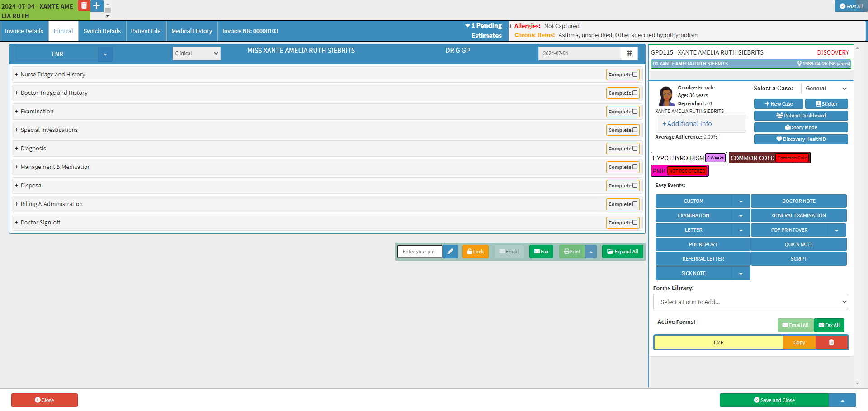The height and width of the screenshot is (411, 868).
Task: Print a patient Sticker
Action: (x=826, y=104)
